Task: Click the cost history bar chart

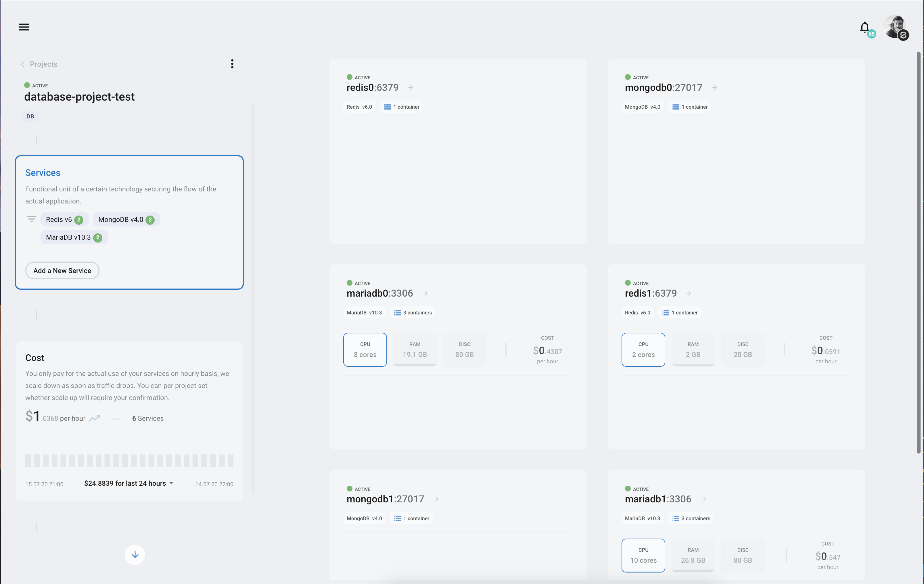Action: (x=129, y=460)
